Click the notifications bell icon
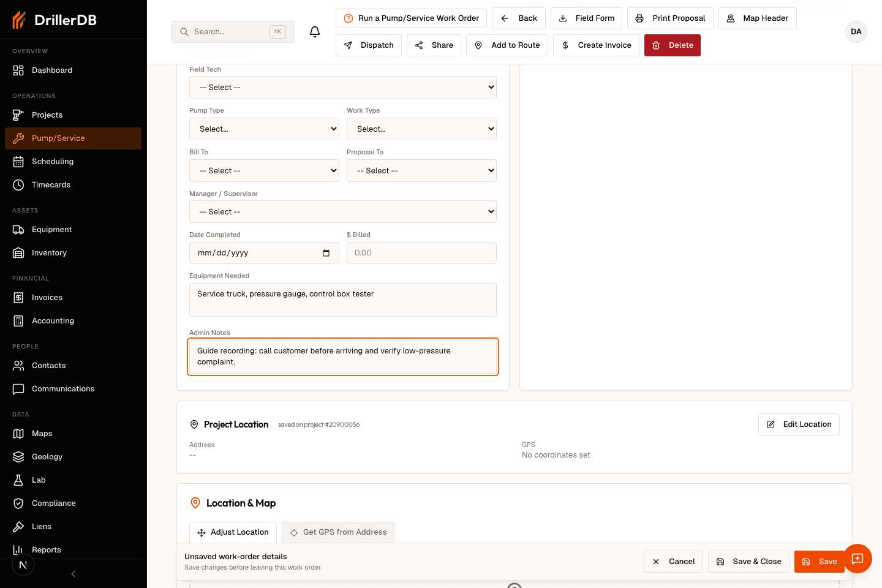Screen dimensions: 882x588 315,32
